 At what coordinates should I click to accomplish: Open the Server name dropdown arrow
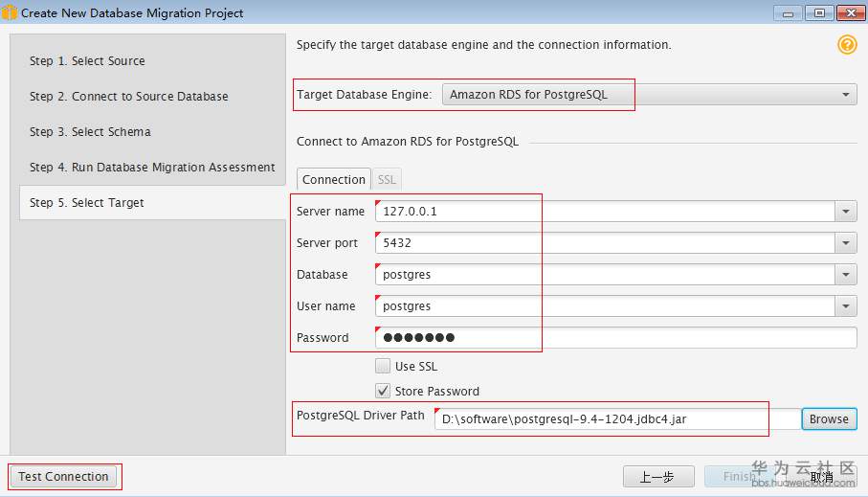click(846, 212)
